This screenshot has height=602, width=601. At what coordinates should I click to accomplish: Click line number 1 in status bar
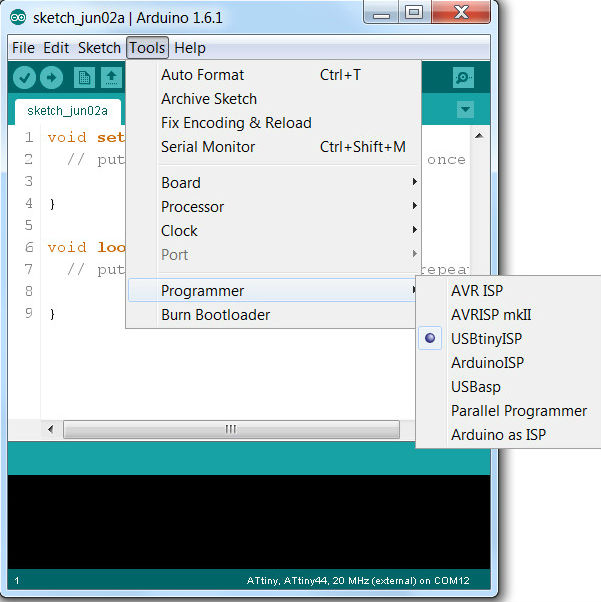pos(17,580)
